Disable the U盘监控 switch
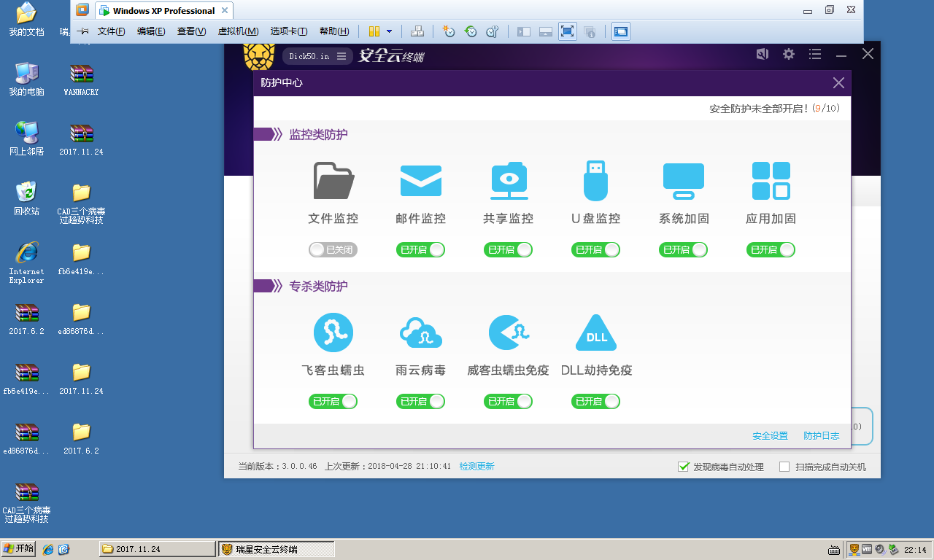Screen dimensions: 934x560 click(x=596, y=250)
